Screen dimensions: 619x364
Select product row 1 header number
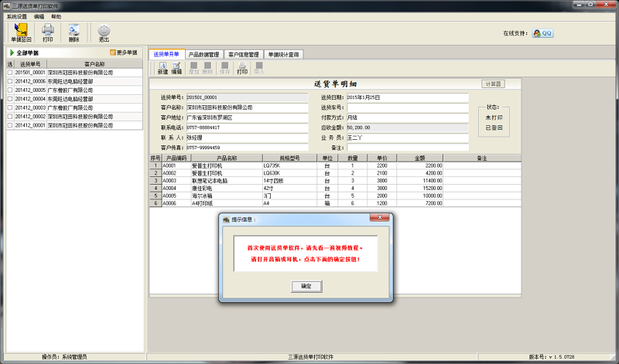tap(156, 165)
